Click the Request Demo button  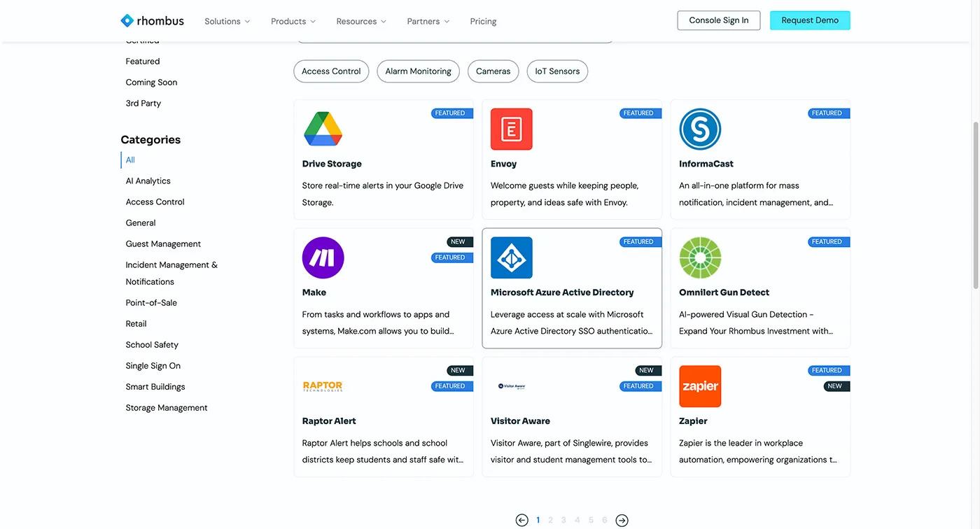pos(810,20)
